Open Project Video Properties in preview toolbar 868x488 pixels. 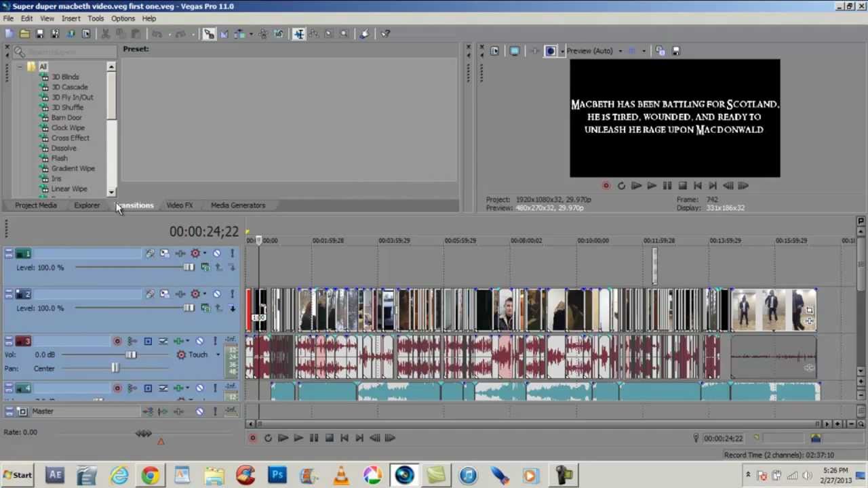coord(494,51)
